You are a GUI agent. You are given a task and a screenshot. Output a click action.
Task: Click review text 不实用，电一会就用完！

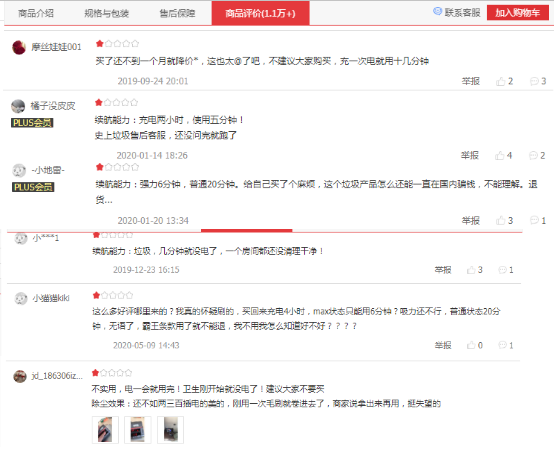(208, 389)
